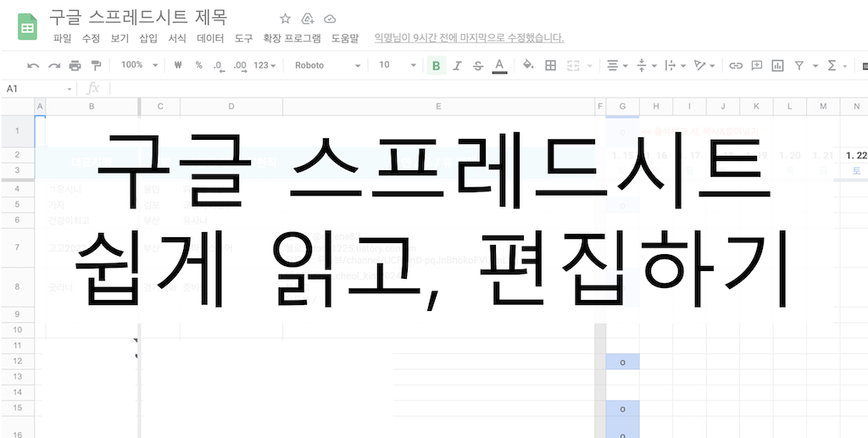This screenshot has width=868, height=438.
Task: Select row 7 header
Action: click(17, 247)
